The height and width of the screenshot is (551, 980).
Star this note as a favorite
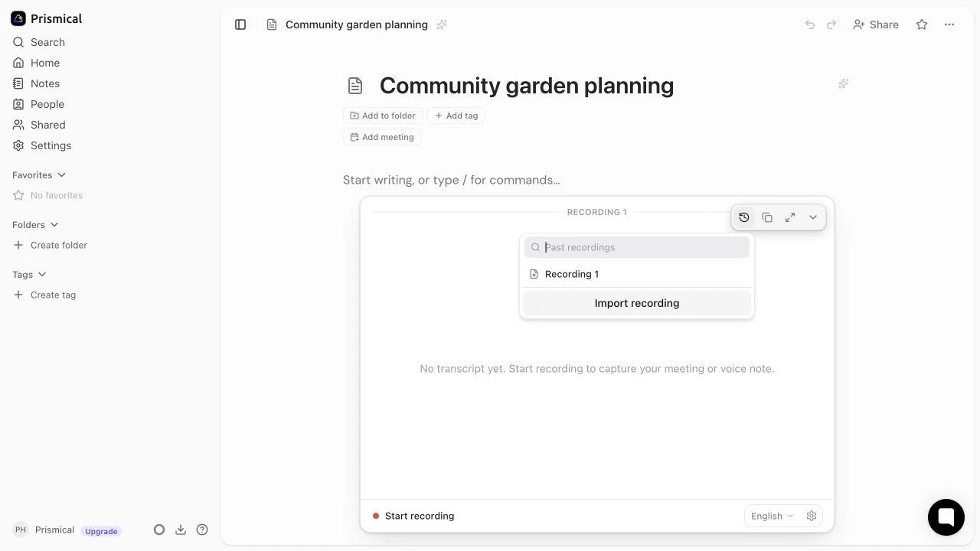point(922,24)
